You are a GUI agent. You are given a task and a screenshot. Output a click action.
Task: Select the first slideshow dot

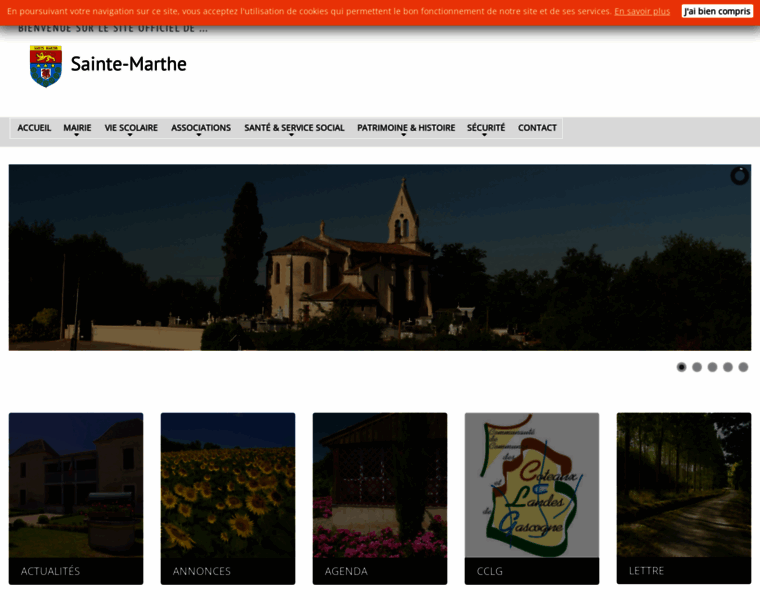point(681,367)
